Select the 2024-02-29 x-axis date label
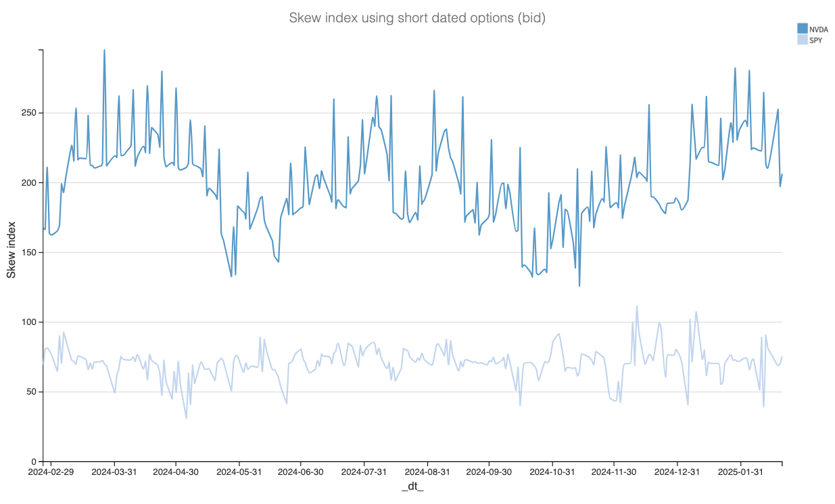Image resolution: width=835 pixels, height=504 pixels. (x=50, y=472)
